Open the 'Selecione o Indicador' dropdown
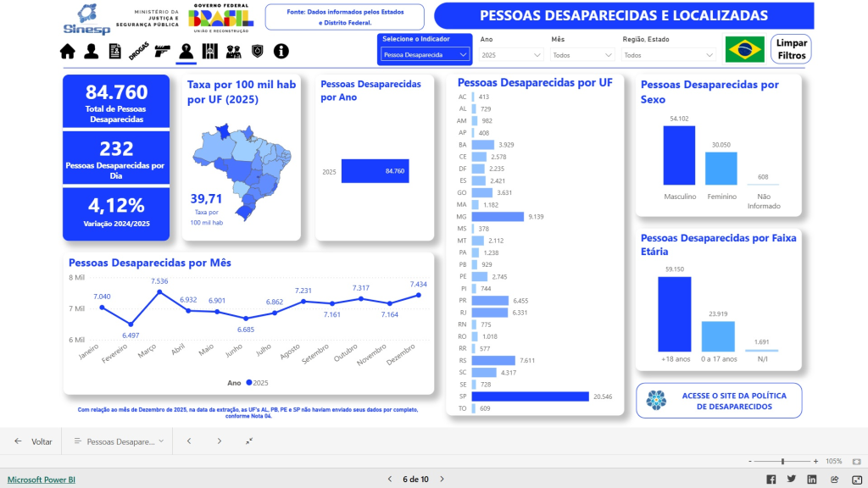 (425, 55)
